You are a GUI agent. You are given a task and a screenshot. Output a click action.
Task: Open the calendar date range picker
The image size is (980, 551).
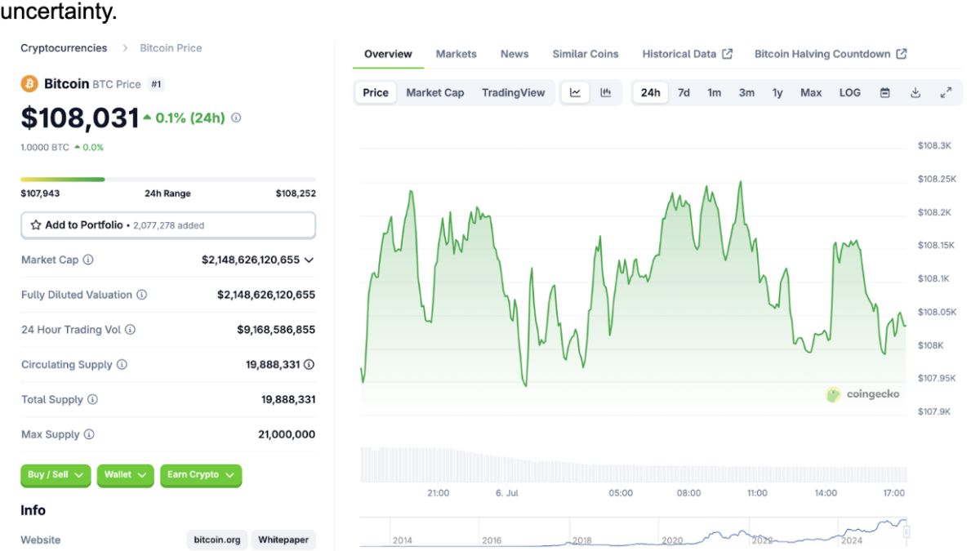pos(884,92)
